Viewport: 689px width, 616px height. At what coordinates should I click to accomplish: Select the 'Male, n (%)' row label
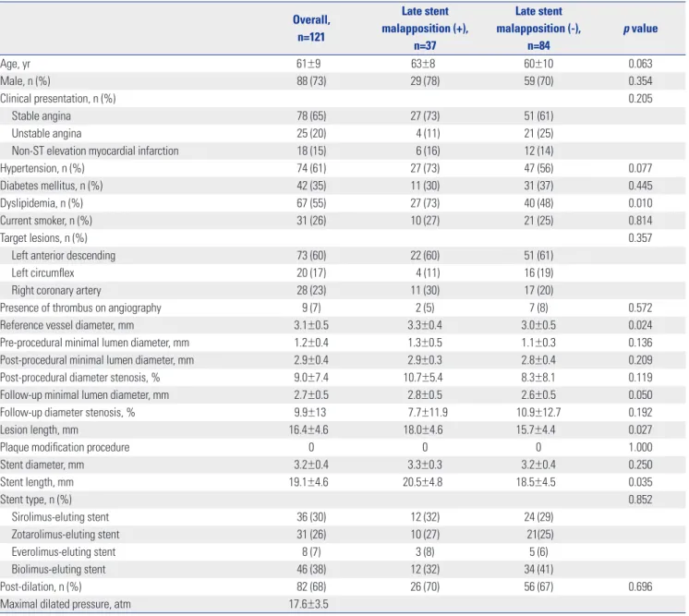coord(25,81)
